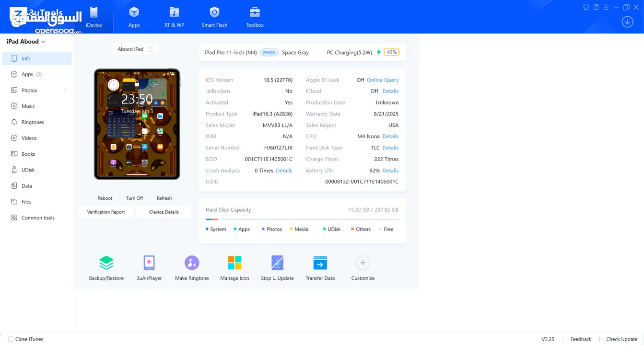The width and height of the screenshot is (644, 345).
Task: Open the iDevice tab
Action: (94, 17)
